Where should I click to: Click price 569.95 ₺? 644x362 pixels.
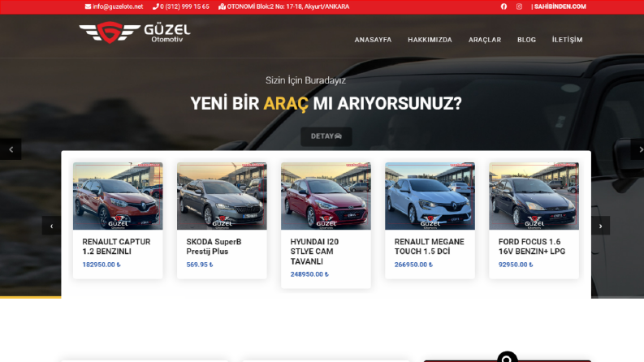(x=200, y=265)
